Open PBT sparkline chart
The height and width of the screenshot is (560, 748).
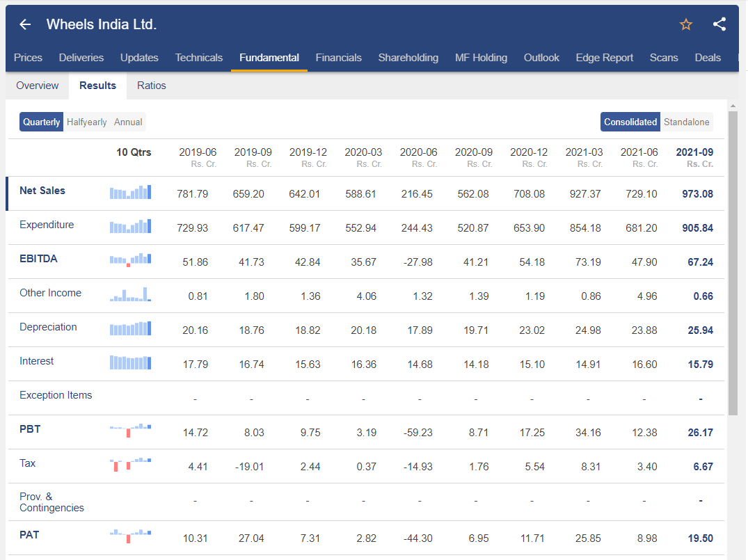tap(130, 430)
